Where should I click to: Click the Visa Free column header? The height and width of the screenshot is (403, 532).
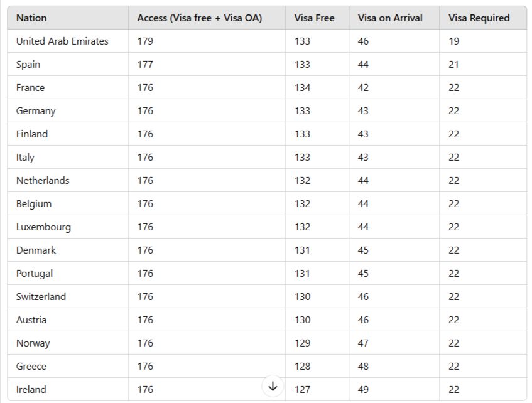pos(314,18)
